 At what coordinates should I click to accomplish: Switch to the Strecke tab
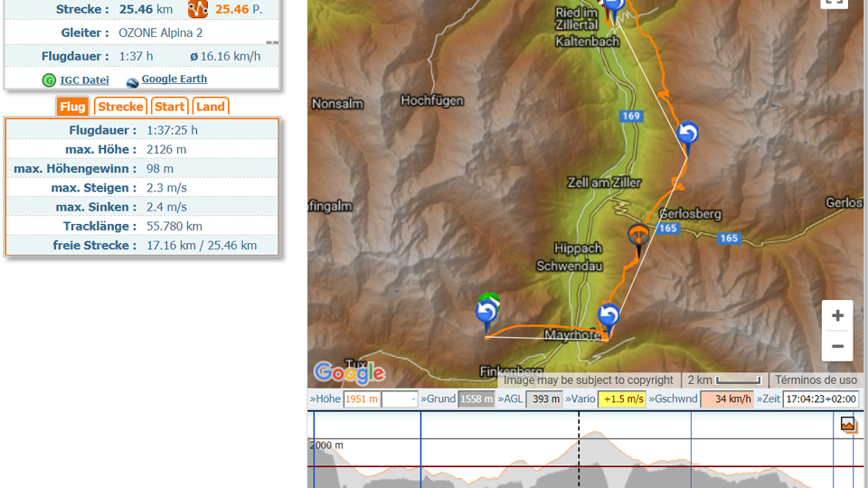click(x=120, y=107)
